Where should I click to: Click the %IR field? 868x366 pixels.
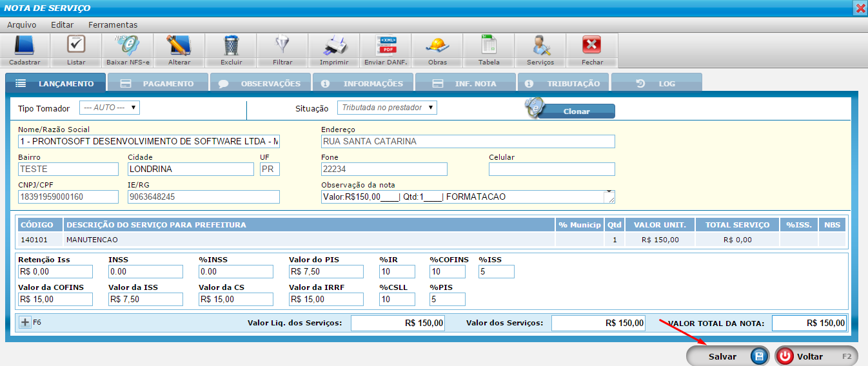point(397,271)
